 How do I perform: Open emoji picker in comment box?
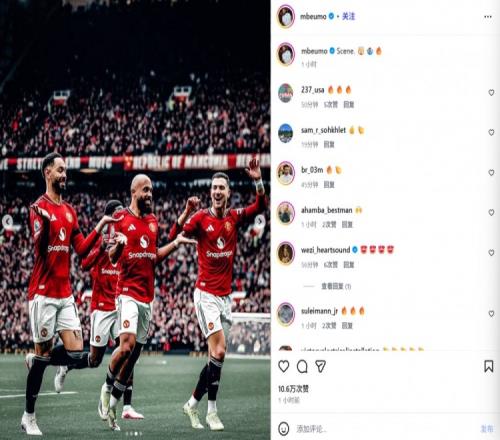tap(284, 429)
